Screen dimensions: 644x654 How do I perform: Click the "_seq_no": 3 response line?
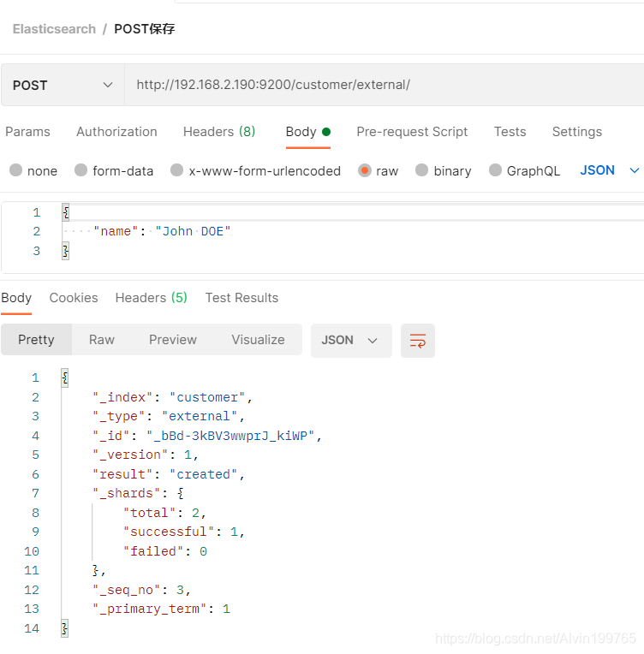[x=141, y=590]
